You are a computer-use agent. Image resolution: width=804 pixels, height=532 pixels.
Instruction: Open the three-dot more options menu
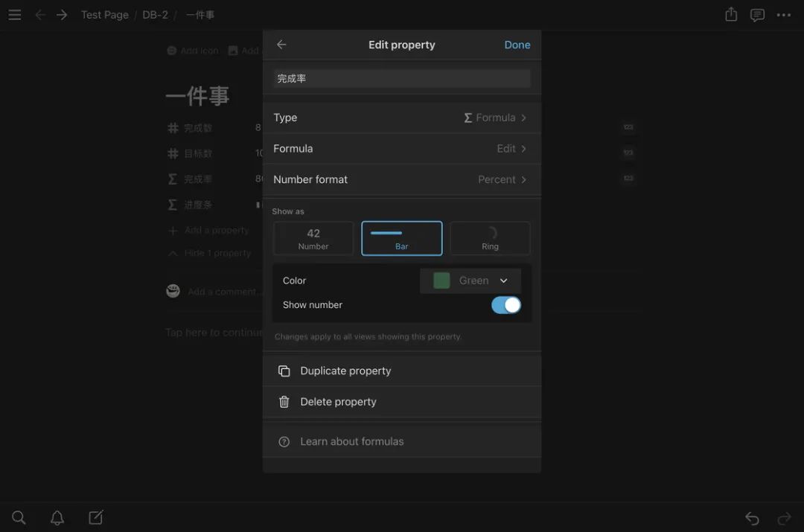click(x=783, y=15)
